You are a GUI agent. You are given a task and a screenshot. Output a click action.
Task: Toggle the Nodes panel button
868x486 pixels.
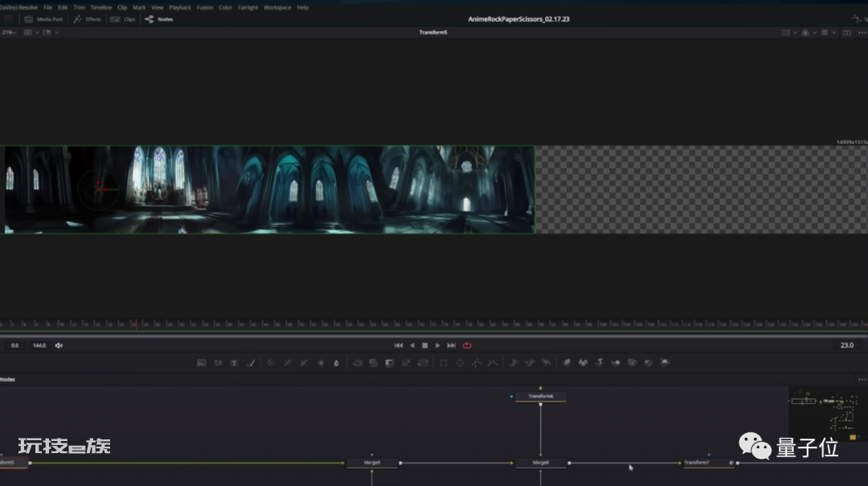159,18
